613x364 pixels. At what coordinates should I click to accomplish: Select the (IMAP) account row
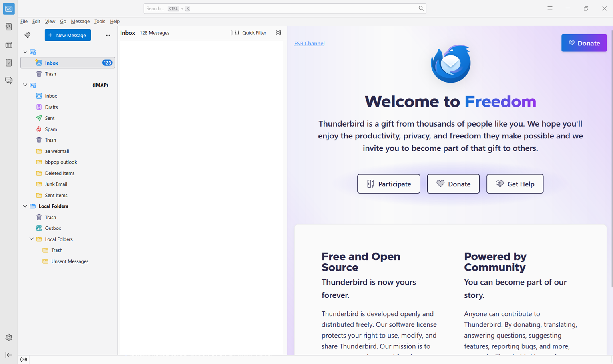pos(68,85)
